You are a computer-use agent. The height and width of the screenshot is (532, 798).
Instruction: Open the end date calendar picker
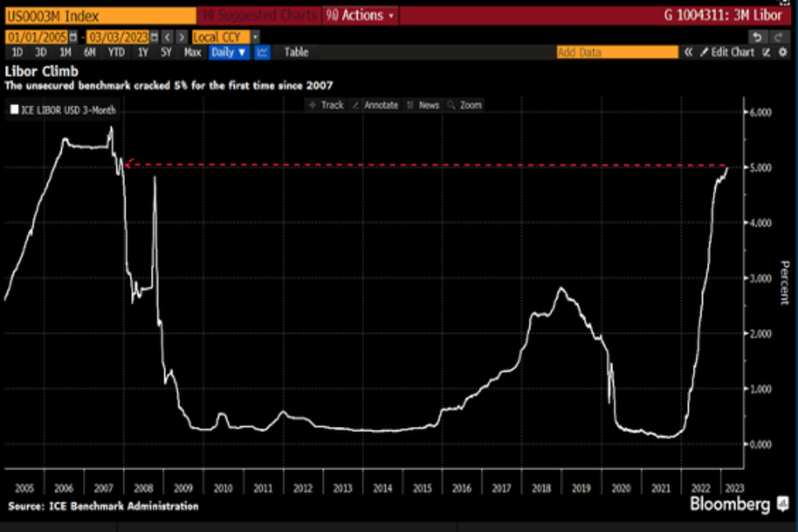(154, 37)
